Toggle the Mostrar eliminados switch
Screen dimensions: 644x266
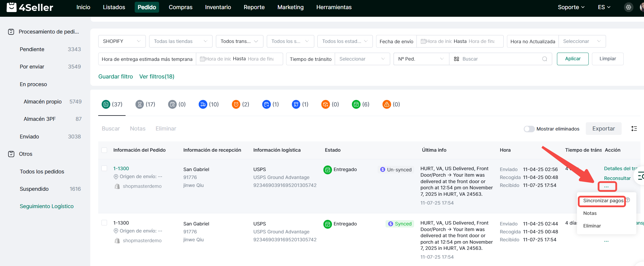(529, 129)
